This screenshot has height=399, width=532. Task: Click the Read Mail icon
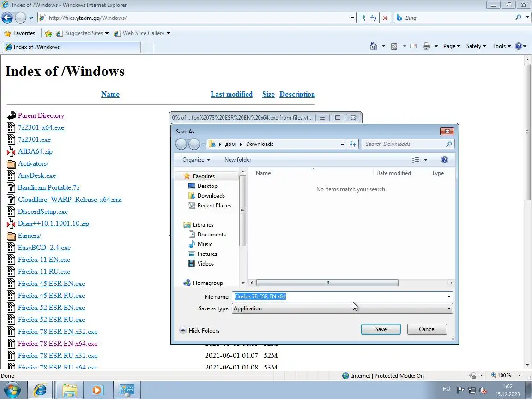(x=413, y=47)
